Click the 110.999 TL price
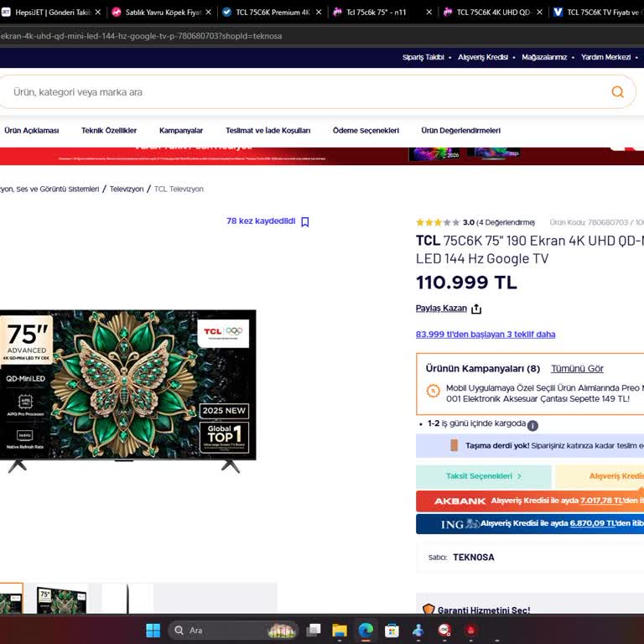 pyautogui.click(x=466, y=283)
